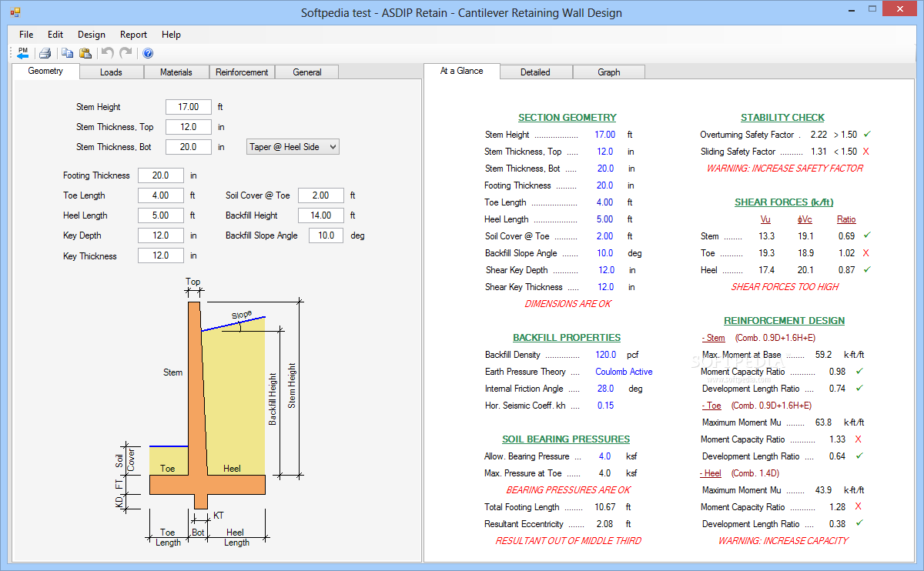Viewport: 924px width, 571px height.
Task: Open the Help menu
Action: pos(171,35)
